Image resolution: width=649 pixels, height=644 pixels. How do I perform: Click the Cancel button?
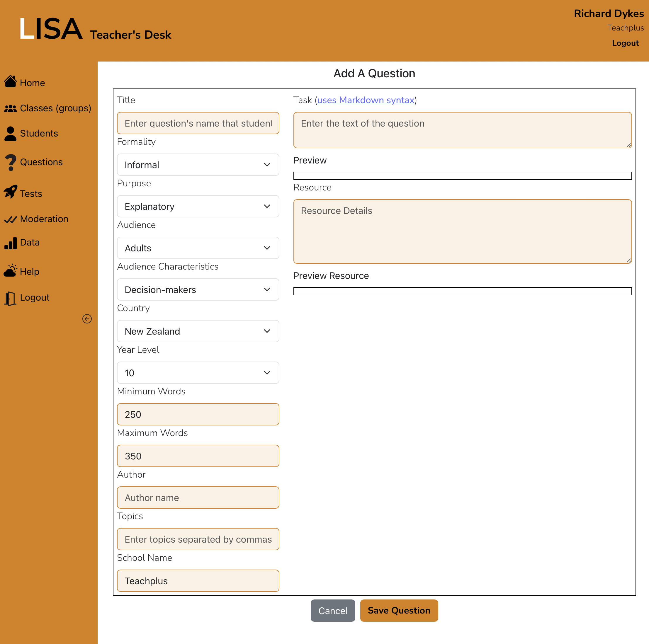pos(333,610)
